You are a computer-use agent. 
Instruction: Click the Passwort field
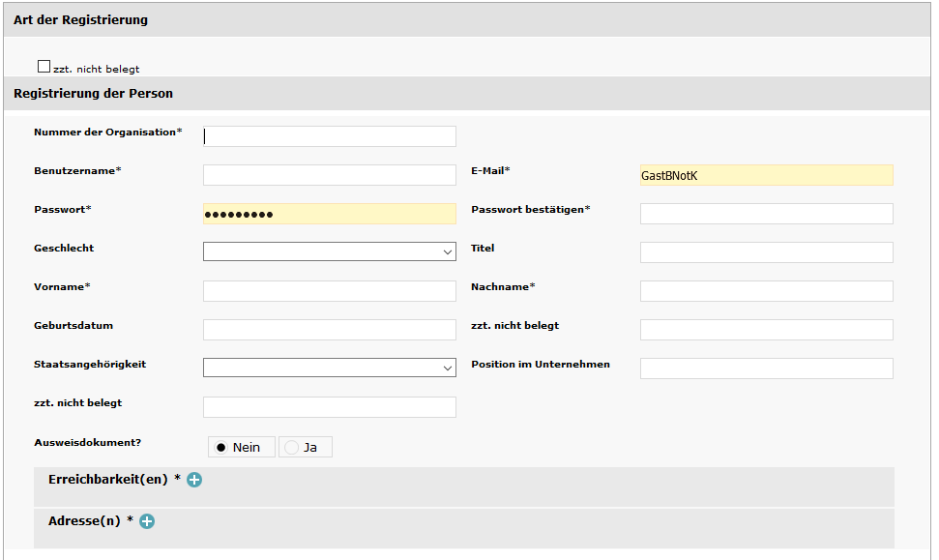(x=330, y=214)
